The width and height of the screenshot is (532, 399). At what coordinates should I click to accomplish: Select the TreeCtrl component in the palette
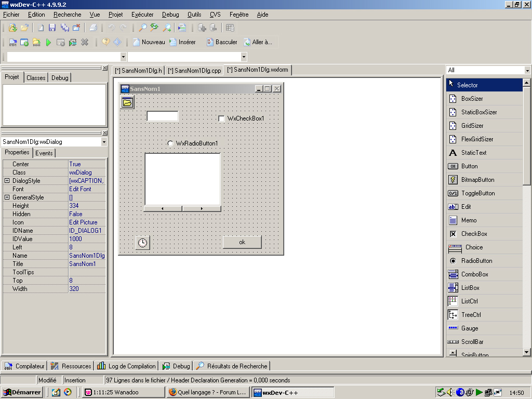485,315
